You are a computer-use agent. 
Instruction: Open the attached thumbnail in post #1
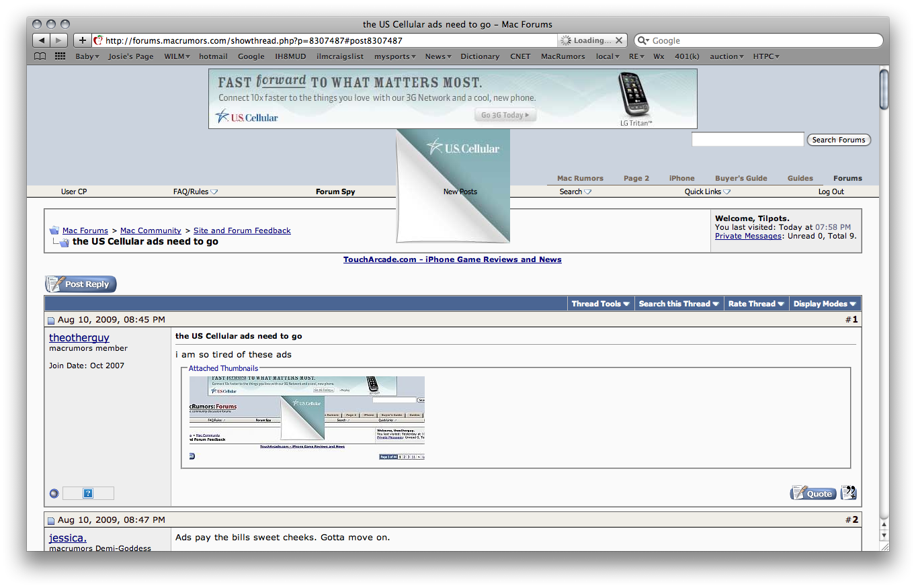[307, 419]
